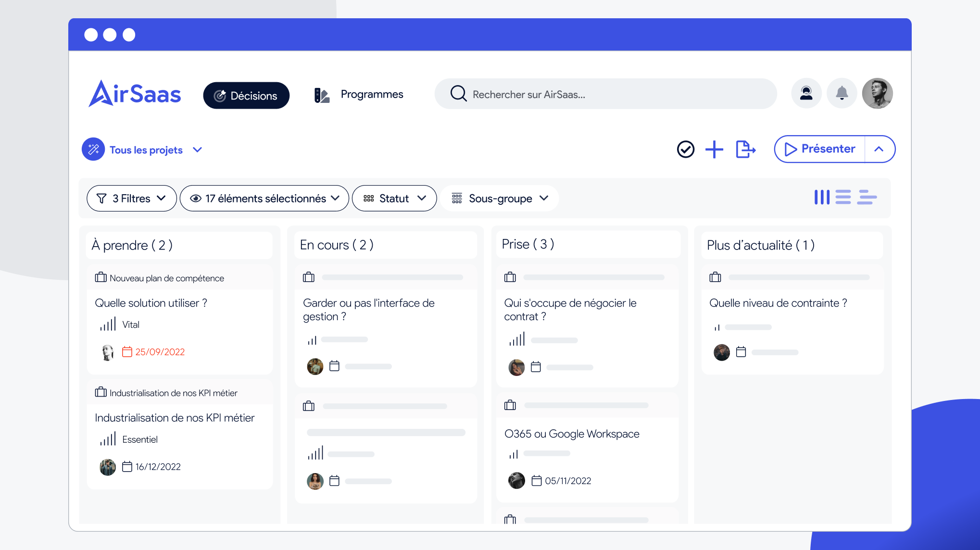Click assignee avatar on Quelle solution utiliser card
Viewport: 980px width, 550px height.
(108, 352)
